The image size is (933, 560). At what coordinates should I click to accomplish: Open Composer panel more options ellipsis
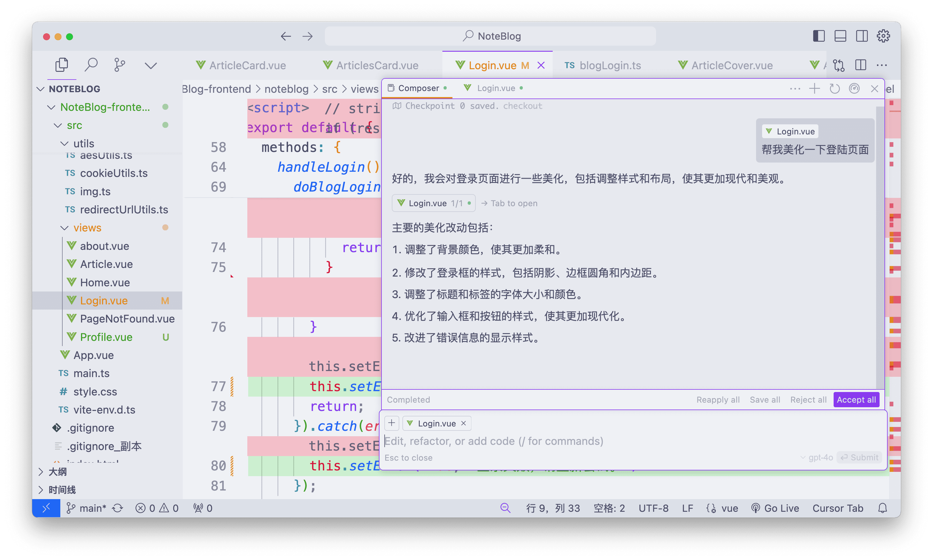pyautogui.click(x=795, y=89)
